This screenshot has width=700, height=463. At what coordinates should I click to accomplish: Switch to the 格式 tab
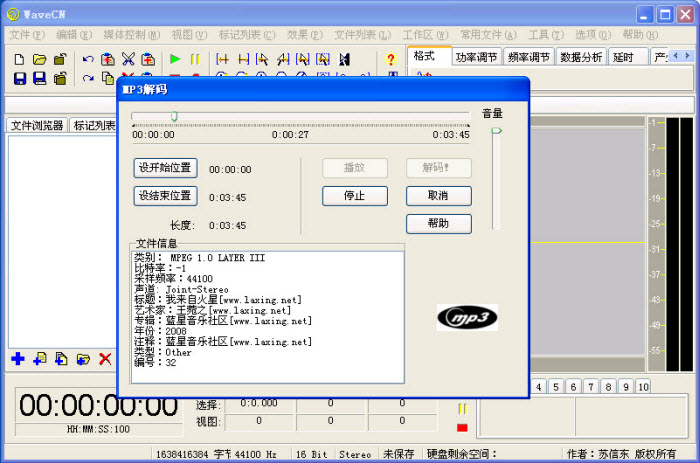click(x=429, y=56)
